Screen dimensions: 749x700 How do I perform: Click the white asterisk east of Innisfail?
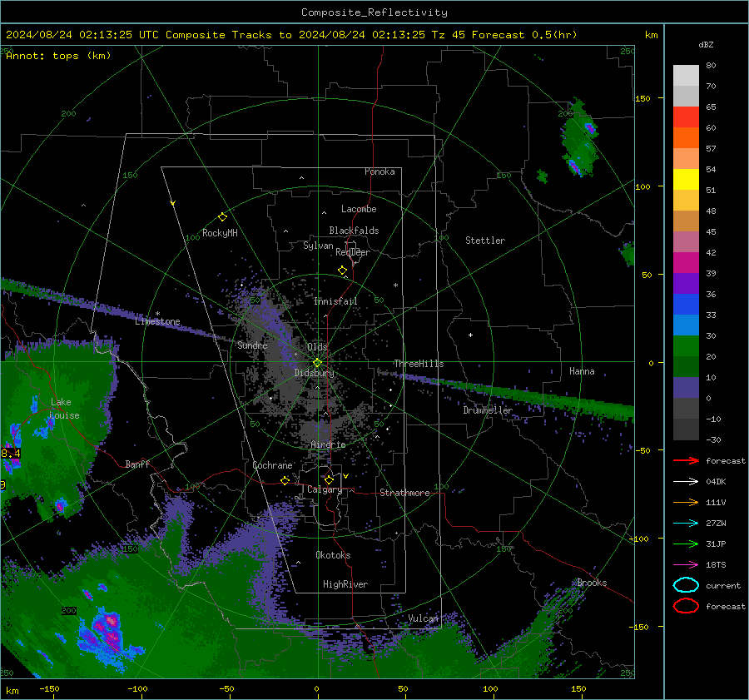pyautogui.click(x=395, y=285)
